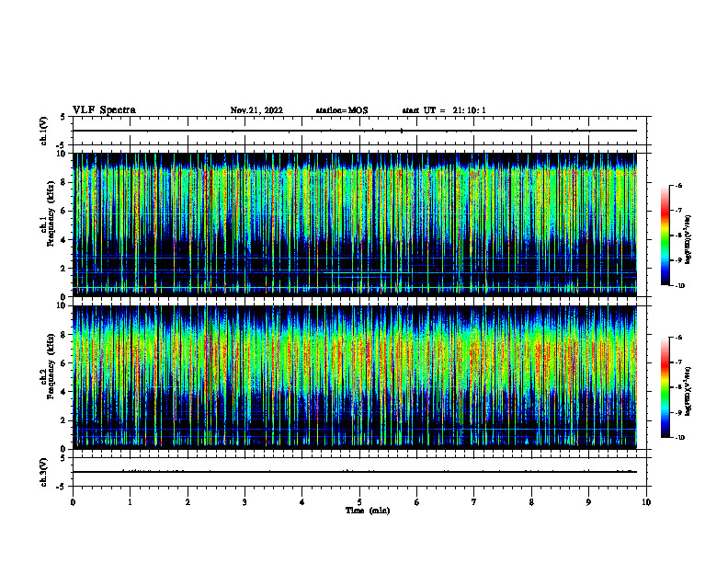Click the "station=MOS" header label
Screen dimensions: 728x563
coord(342,110)
